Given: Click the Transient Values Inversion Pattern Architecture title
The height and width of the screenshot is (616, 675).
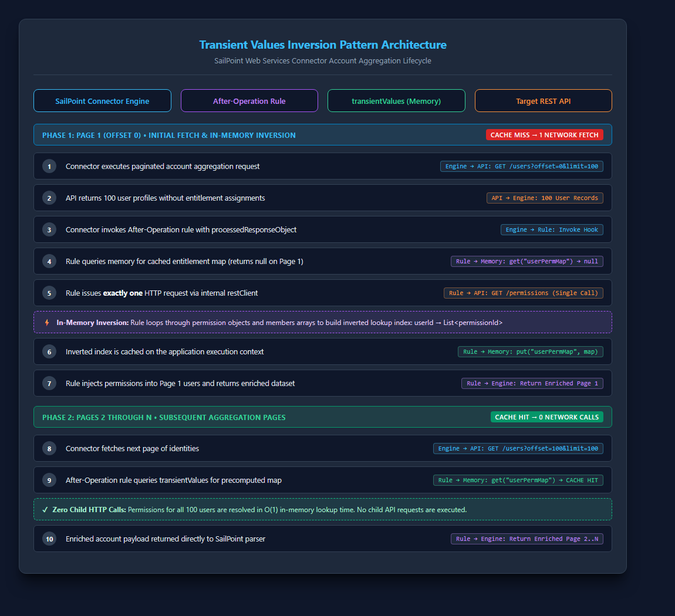Looking at the screenshot, I should click(x=323, y=45).
